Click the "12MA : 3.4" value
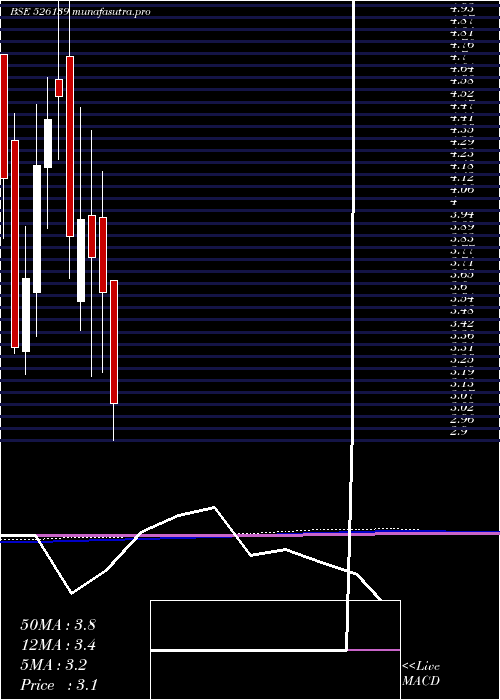500x700 pixels. 58,645
